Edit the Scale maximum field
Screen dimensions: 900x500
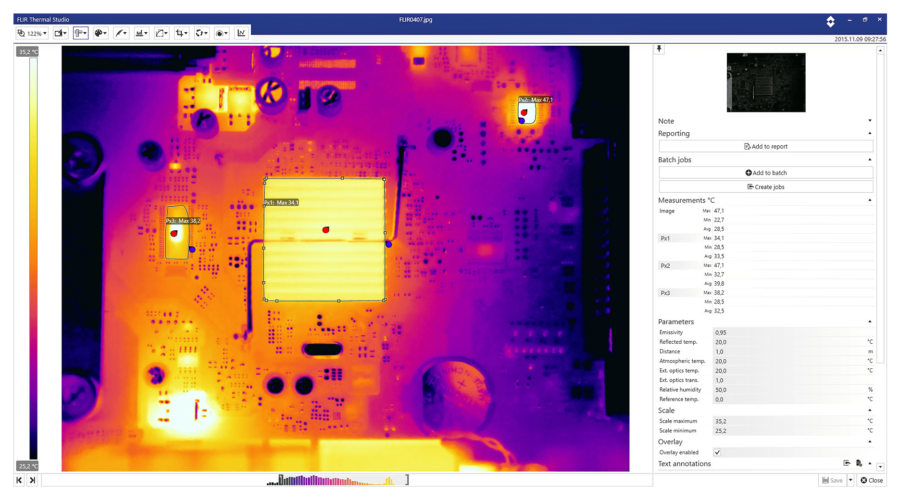[x=789, y=421]
